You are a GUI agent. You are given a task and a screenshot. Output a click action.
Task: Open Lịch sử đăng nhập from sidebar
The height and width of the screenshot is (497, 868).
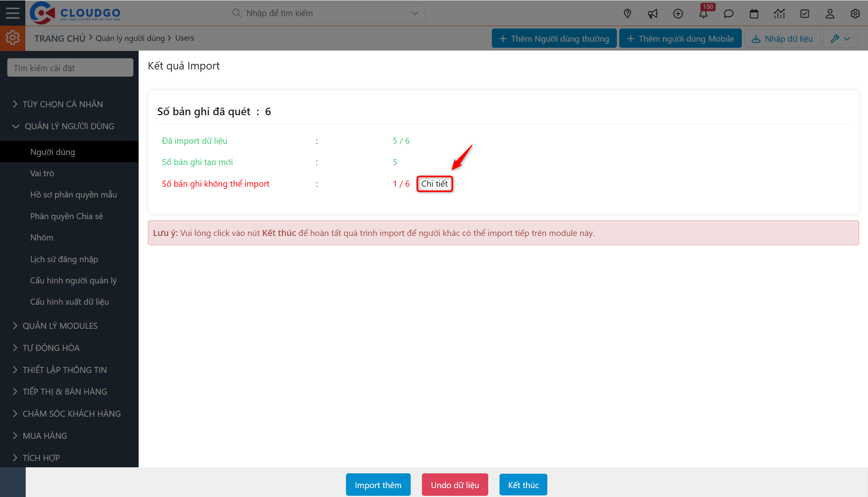pyautogui.click(x=64, y=259)
